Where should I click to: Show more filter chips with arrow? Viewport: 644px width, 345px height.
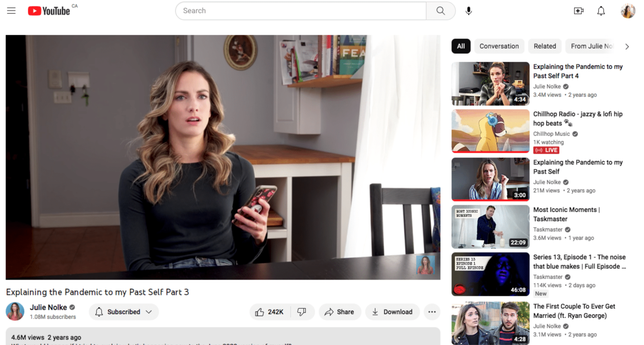point(627,46)
